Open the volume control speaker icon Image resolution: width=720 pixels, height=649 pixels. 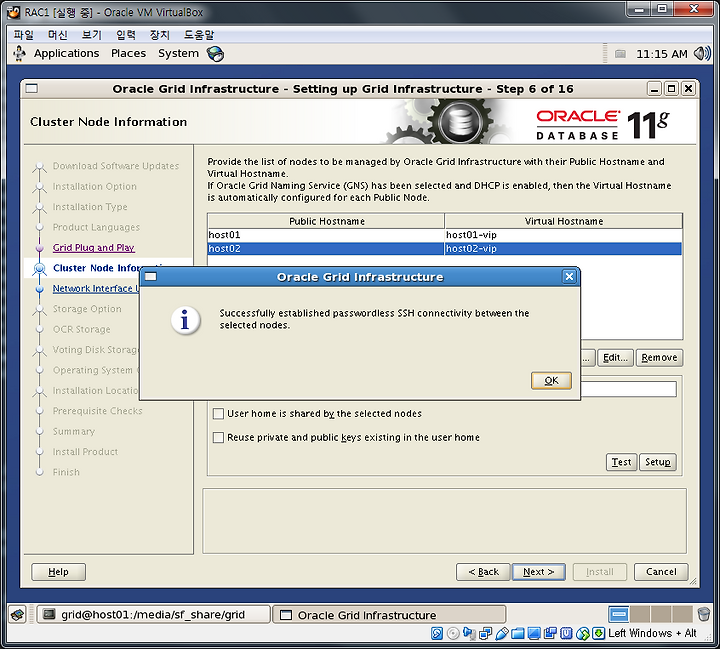702,54
